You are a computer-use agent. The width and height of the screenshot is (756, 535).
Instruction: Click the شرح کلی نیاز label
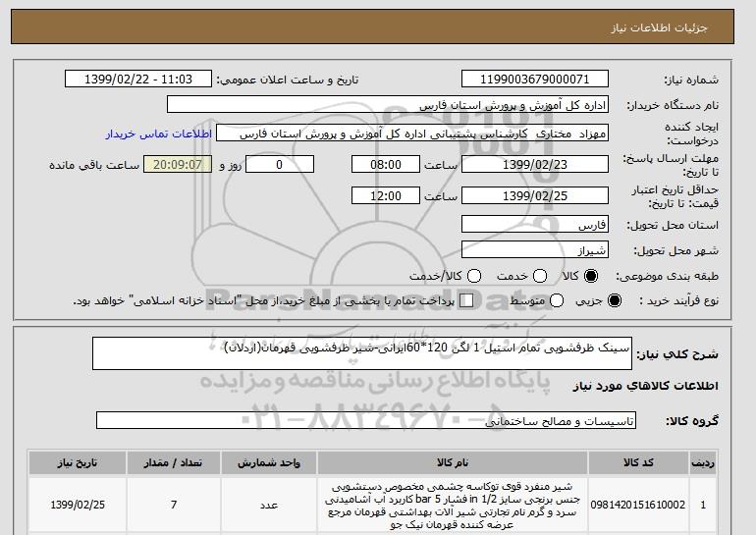point(677,354)
